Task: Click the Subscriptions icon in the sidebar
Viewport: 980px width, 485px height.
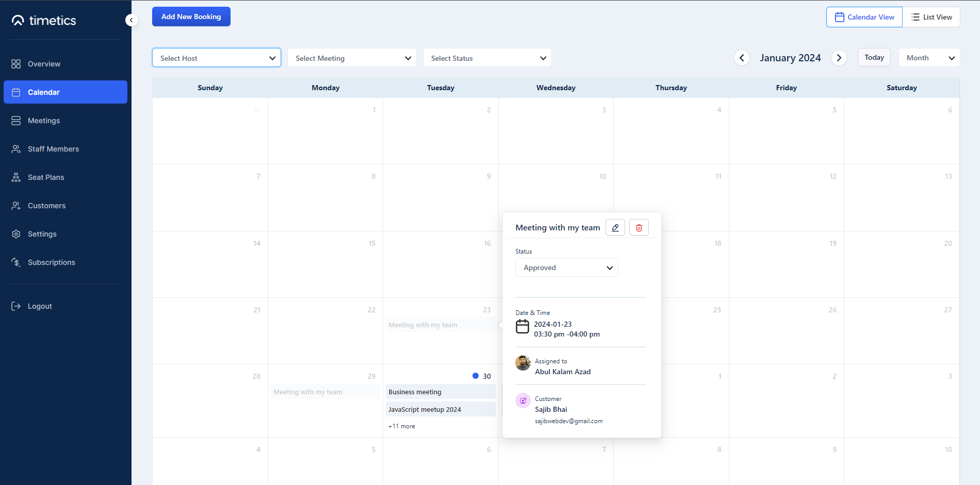Action: point(16,262)
